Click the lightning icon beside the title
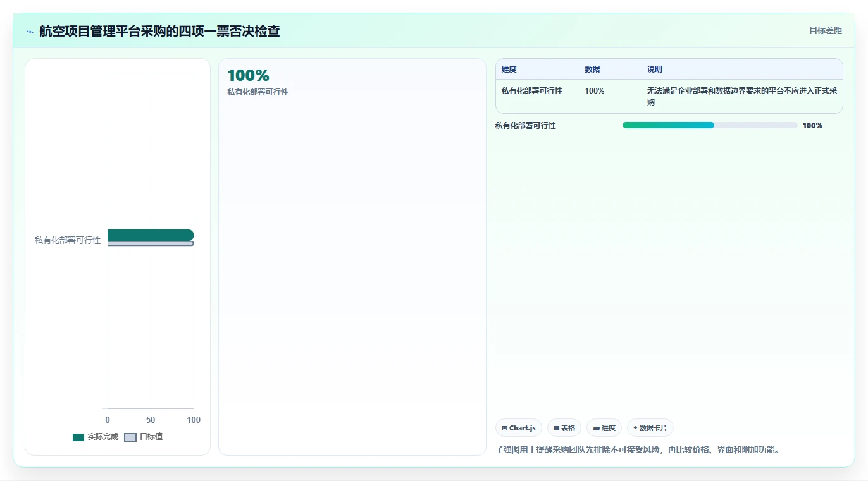 click(x=30, y=31)
